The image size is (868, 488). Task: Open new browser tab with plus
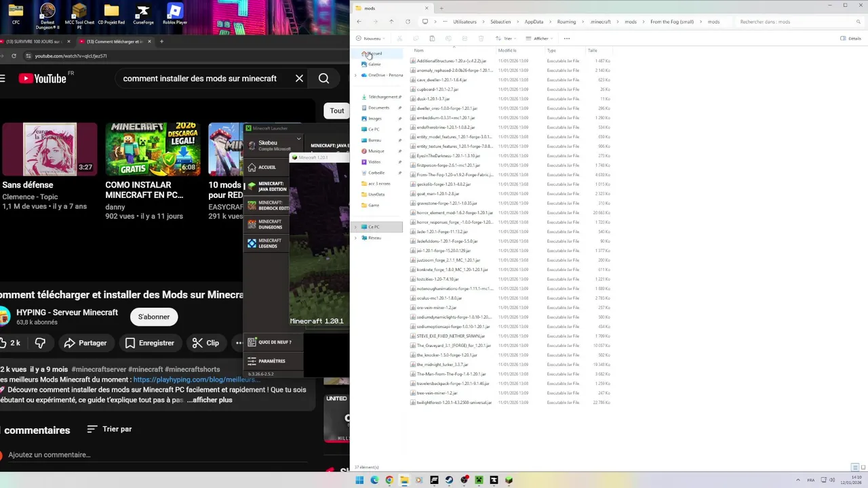[161, 41]
